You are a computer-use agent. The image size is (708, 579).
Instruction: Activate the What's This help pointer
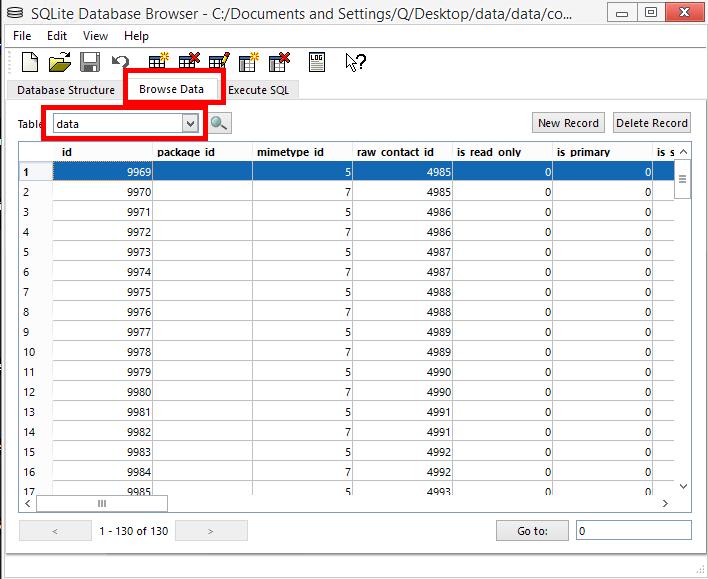[x=355, y=62]
